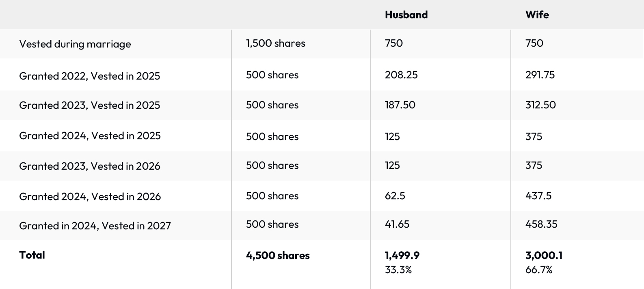644x289 pixels.
Task: Click Wife's 291.75 share value
Action: (540, 75)
